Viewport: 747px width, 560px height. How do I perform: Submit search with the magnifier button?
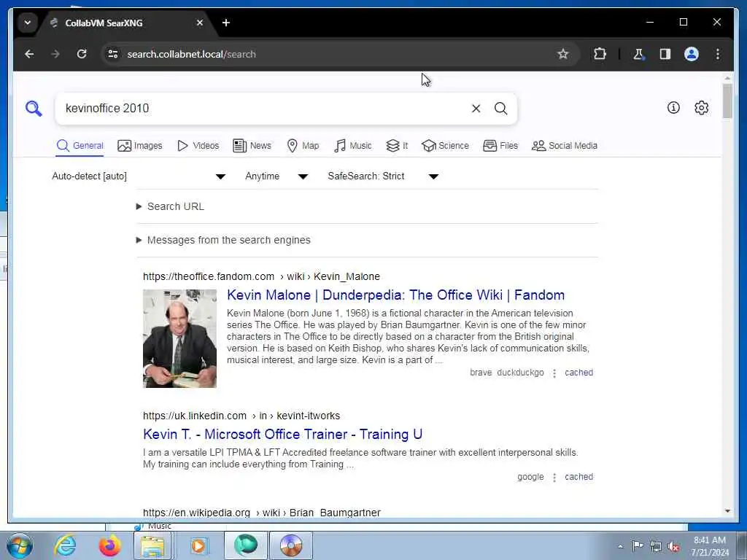(500, 109)
